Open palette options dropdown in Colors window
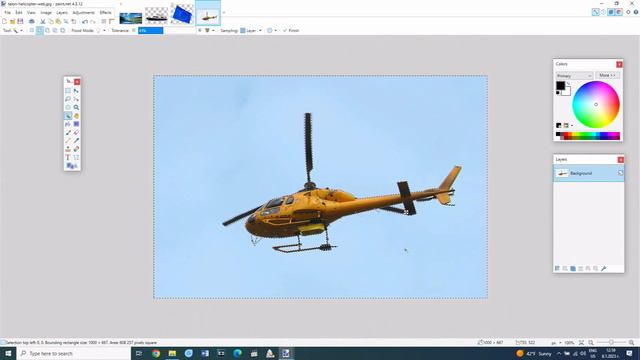640x360 pixels. (x=572, y=126)
